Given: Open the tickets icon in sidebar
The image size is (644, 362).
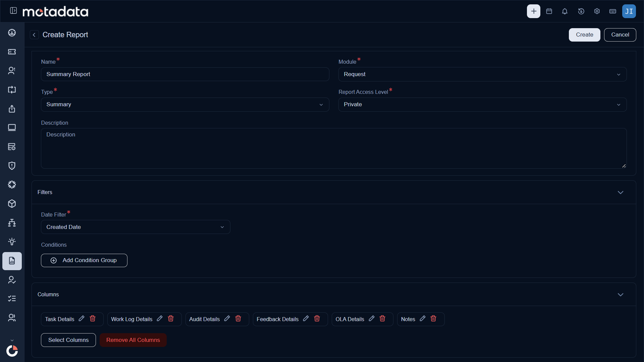Looking at the screenshot, I should pos(12,52).
